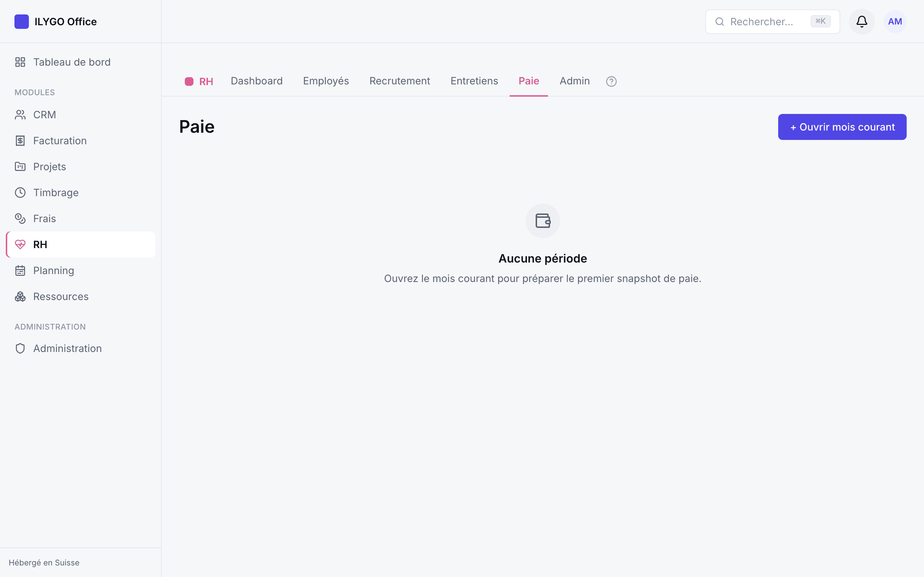Click the Ressources cubes icon
This screenshot has width=924, height=577.
pyautogui.click(x=20, y=296)
